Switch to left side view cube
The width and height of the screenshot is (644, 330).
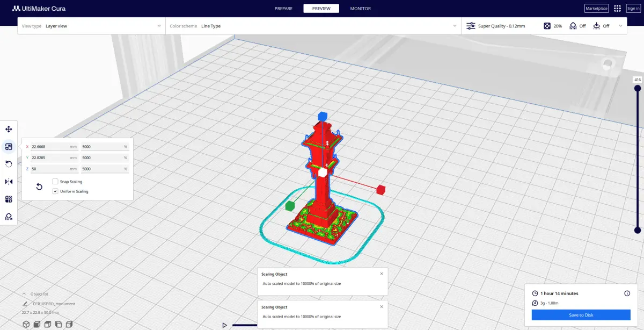[58, 324]
